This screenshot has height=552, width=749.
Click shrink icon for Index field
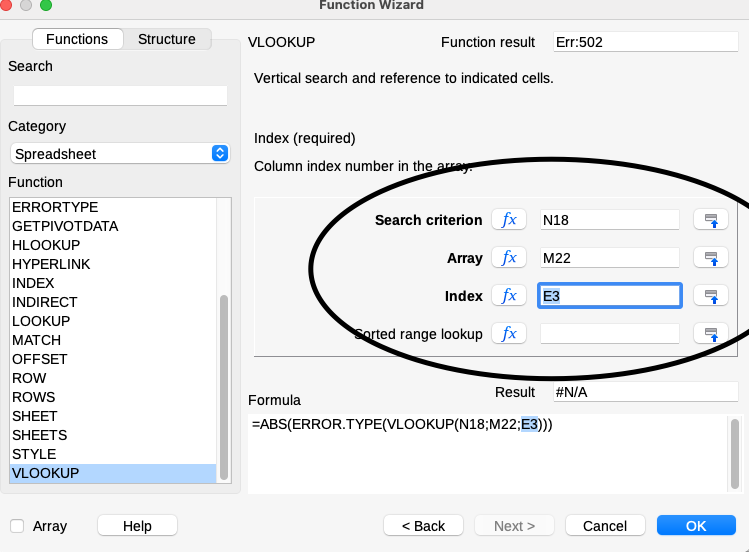click(711, 296)
